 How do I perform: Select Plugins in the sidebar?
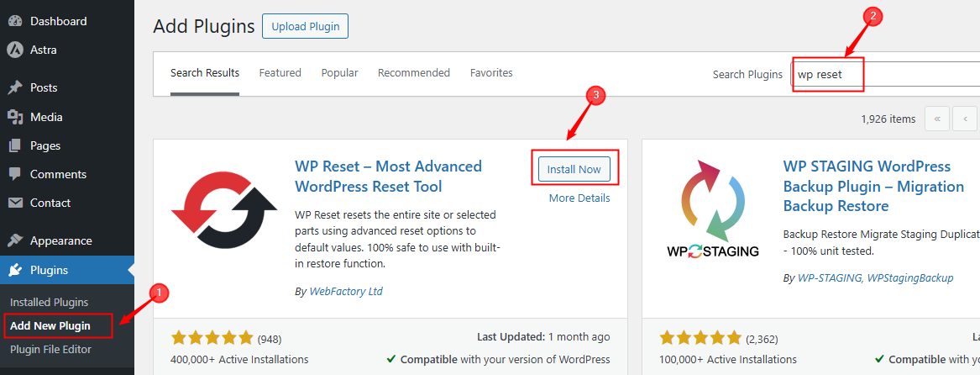tap(67, 270)
